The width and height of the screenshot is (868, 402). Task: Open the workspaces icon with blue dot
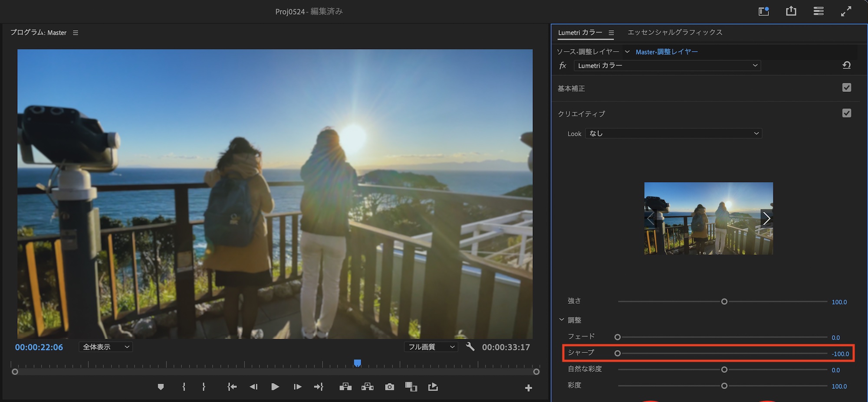tap(764, 11)
